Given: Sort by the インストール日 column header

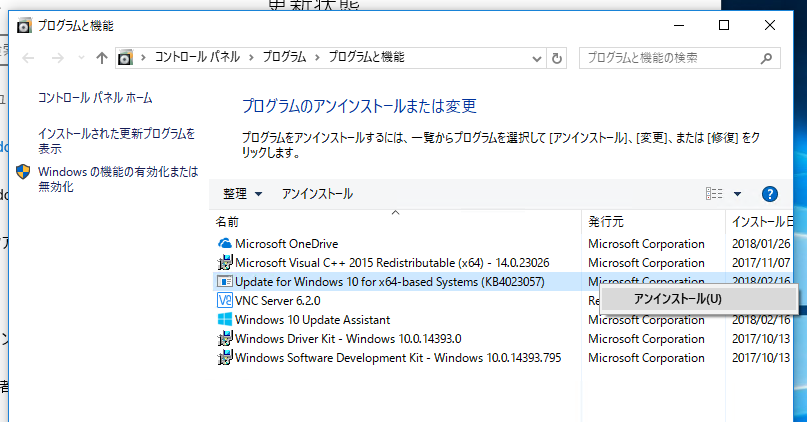Looking at the screenshot, I should tap(762, 222).
